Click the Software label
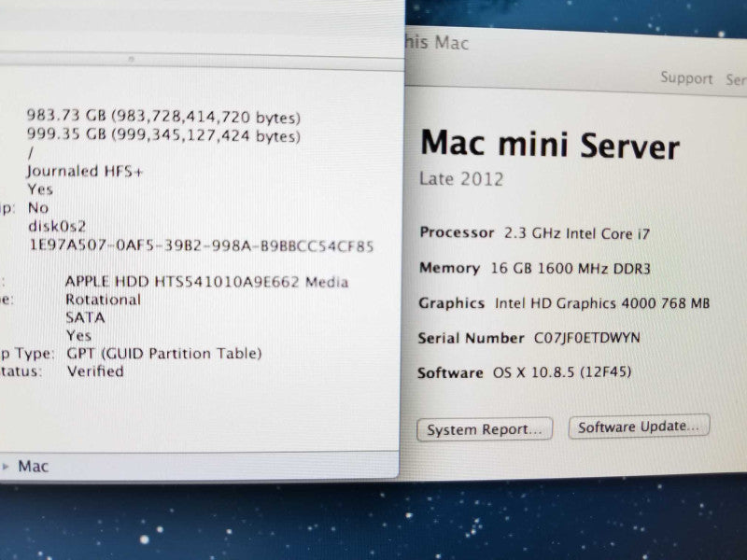747x560 pixels. click(x=450, y=372)
